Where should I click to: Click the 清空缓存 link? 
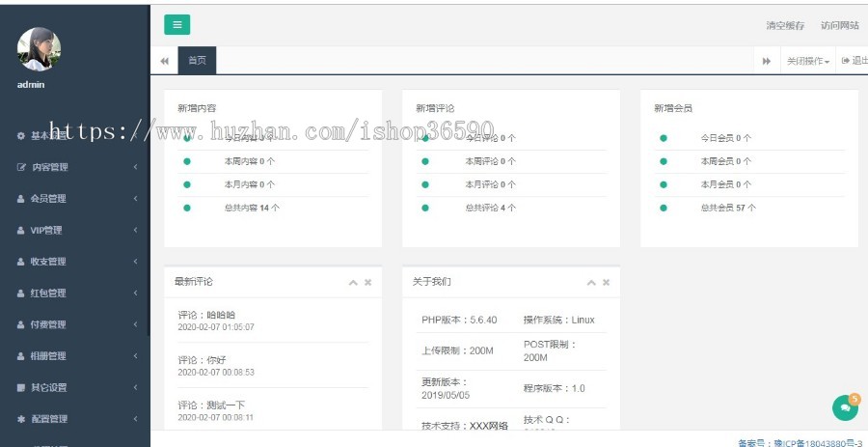tap(785, 25)
